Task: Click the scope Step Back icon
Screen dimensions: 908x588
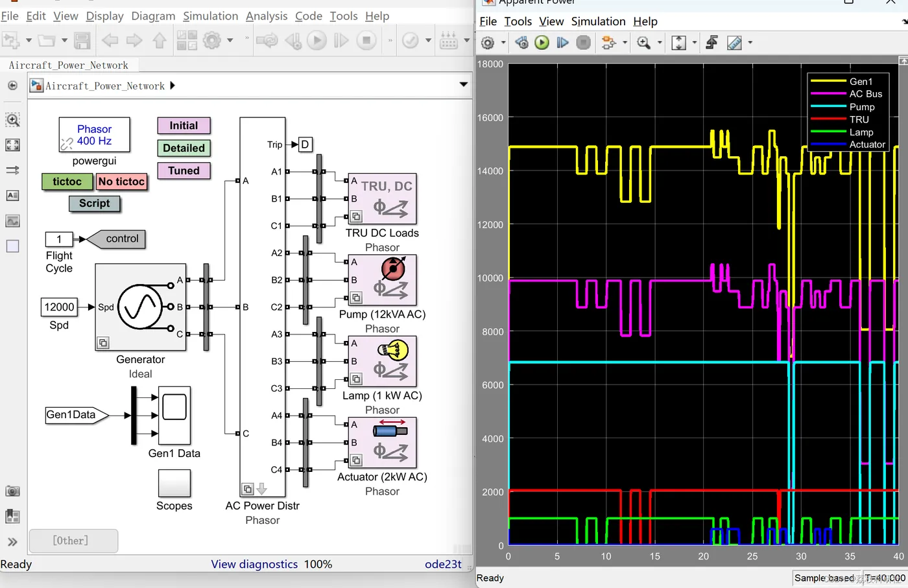Action: 521,43
